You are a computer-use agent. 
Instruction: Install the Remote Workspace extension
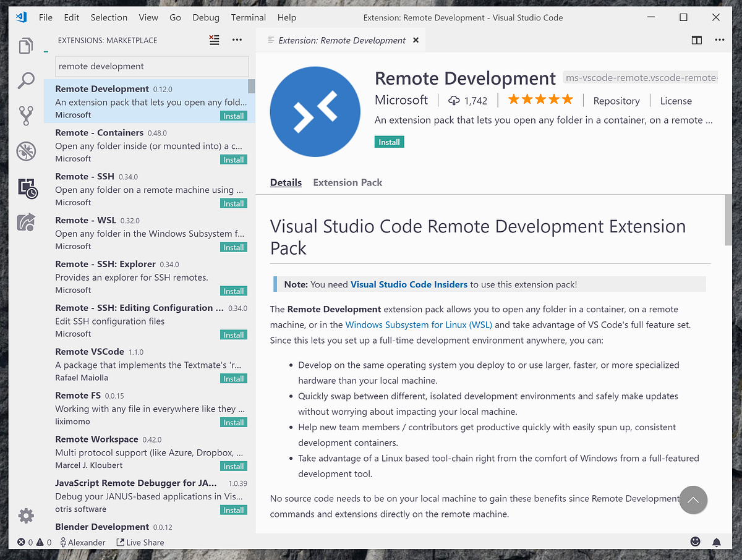[x=234, y=467]
